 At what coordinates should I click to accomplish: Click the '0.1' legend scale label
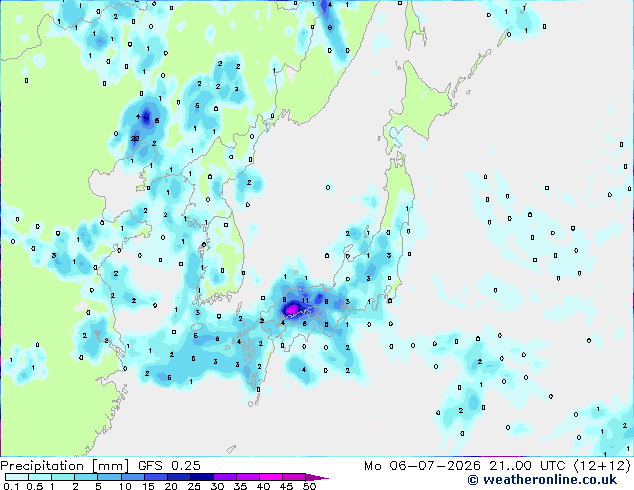click(11, 486)
